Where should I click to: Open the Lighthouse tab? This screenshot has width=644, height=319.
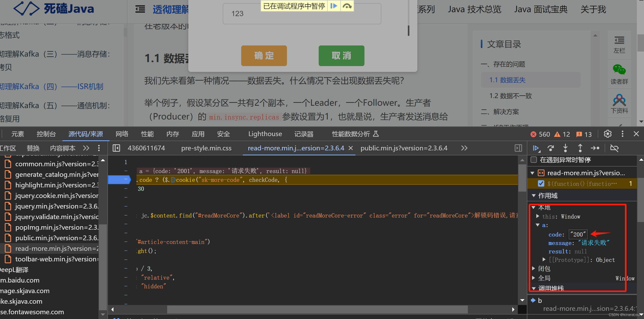[x=265, y=134]
